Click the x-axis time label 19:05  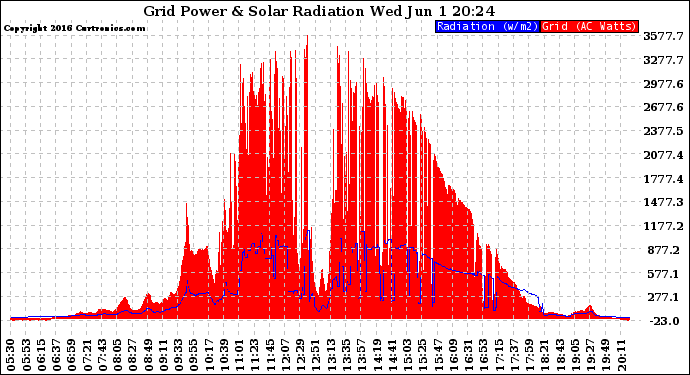(576, 355)
